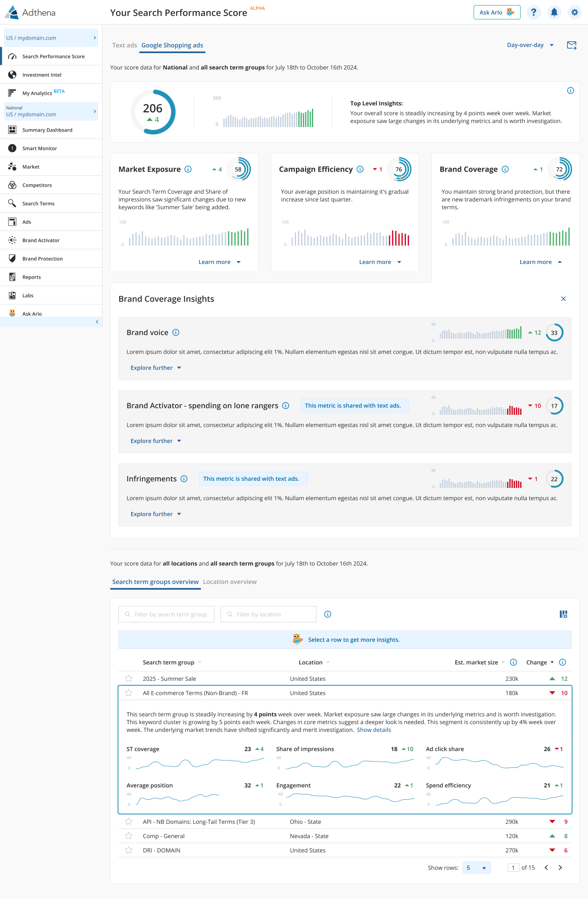This screenshot has height=899, width=588.
Task: Open the Day-over-day dropdown
Action: [530, 45]
